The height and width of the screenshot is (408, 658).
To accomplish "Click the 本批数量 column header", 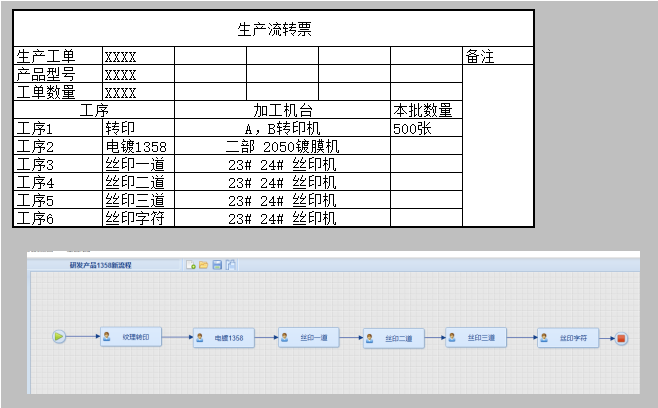I will (x=424, y=111).
